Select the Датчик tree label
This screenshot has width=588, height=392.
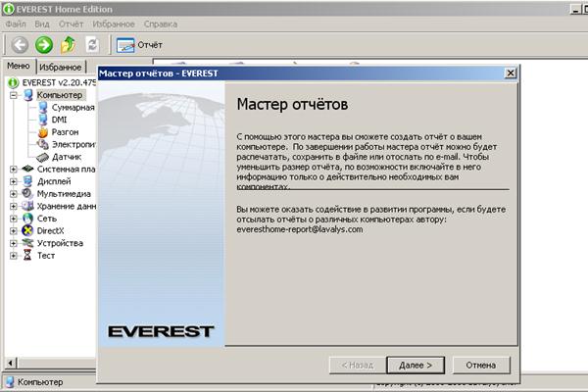67,157
